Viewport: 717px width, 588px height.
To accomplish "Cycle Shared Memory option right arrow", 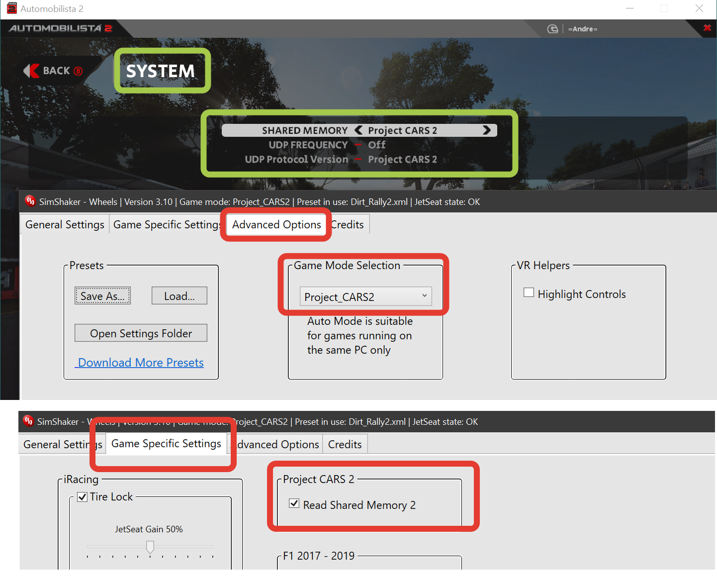I will [487, 130].
